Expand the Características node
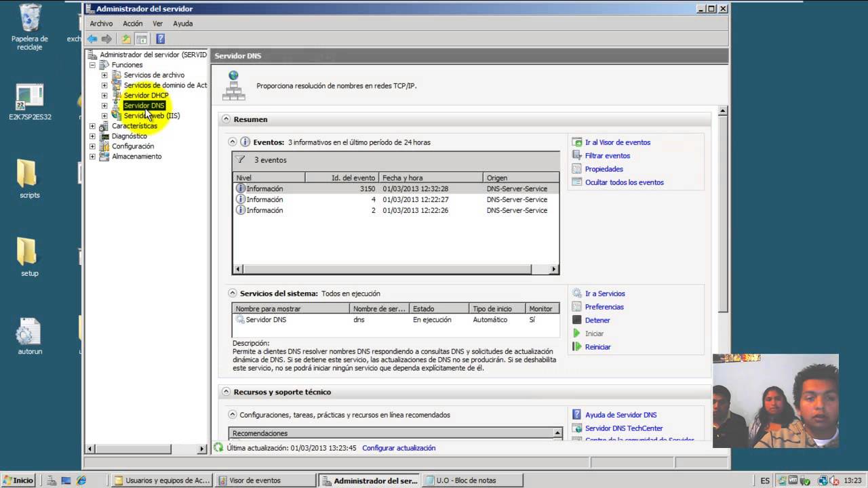Image resolution: width=868 pixels, height=488 pixels. [x=92, y=126]
